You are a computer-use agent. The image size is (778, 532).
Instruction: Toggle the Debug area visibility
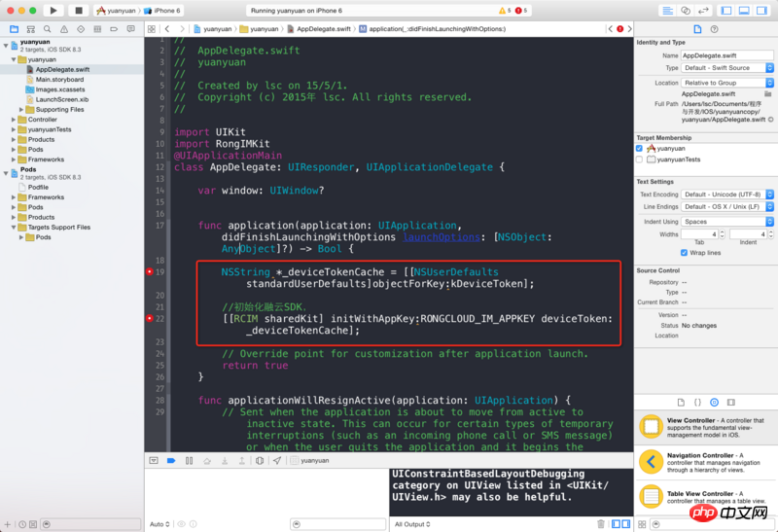click(744, 11)
